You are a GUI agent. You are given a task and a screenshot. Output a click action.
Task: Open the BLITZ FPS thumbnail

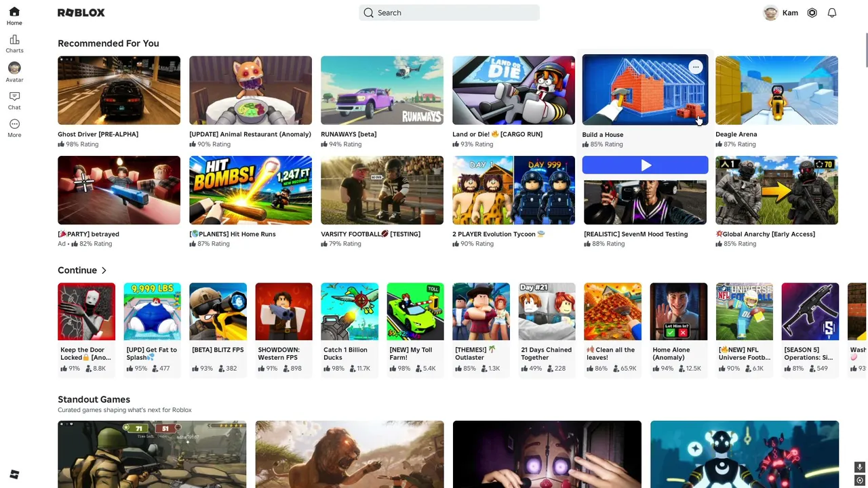218,311
